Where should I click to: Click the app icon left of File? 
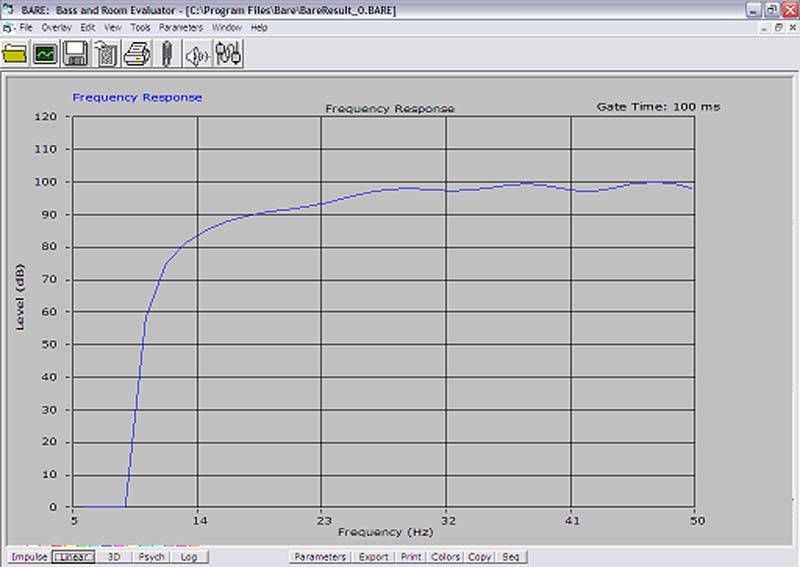tap(8, 27)
